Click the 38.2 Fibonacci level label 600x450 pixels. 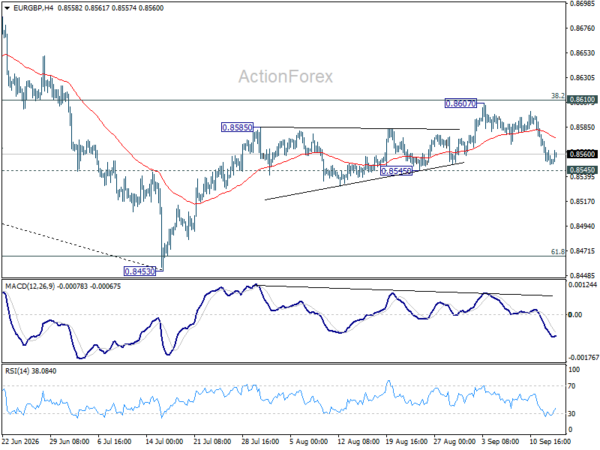(558, 96)
